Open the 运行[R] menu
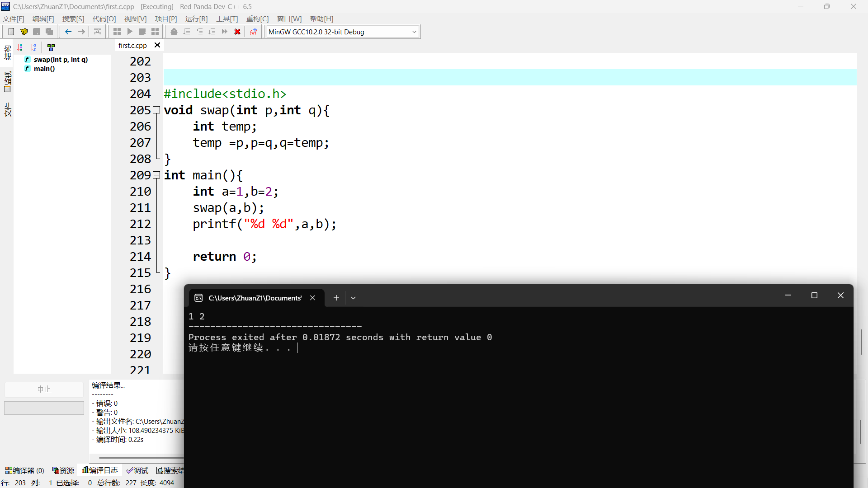868x488 pixels. click(196, 19)
